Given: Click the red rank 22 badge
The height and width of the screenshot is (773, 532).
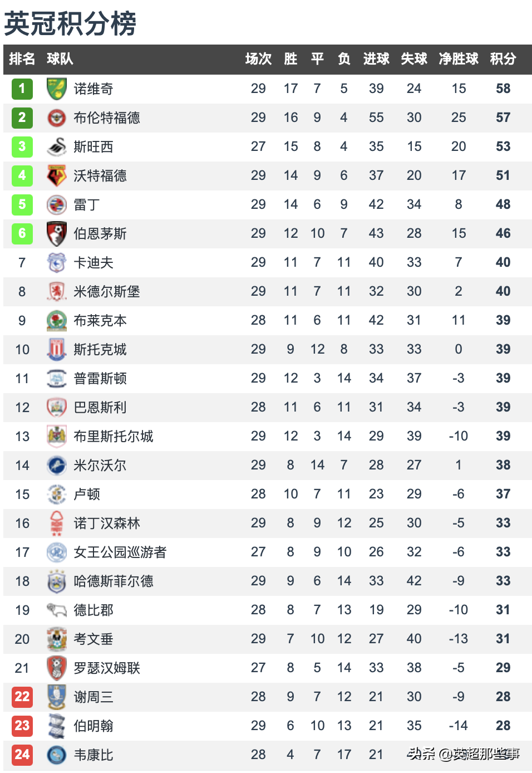Looking at the screenshot, I should click(22, 697).
